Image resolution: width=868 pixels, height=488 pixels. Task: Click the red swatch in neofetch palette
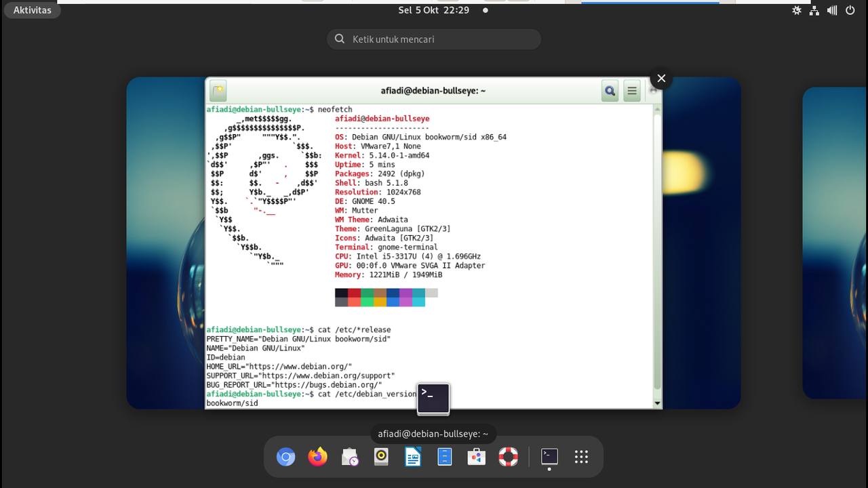click(x=354, y=293)
